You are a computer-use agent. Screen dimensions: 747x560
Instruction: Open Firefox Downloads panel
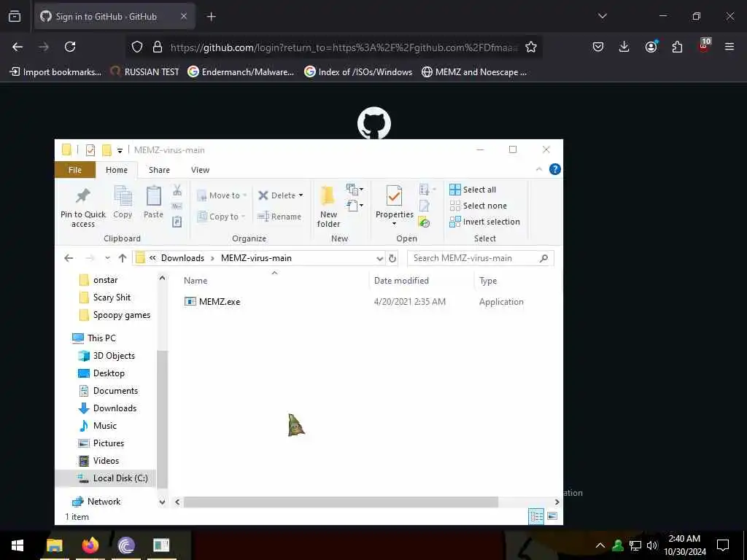(x=624, y=47)
